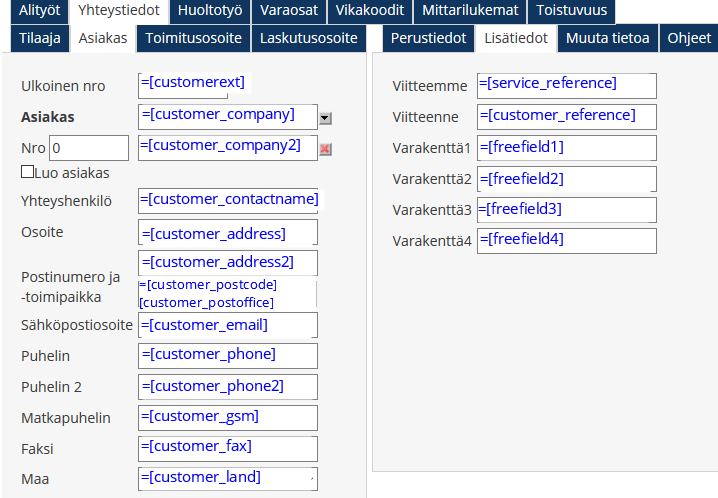The image size is (718, 498).
Task: Focus the Sähköpostiosoite email field
Action: [228, 326]
